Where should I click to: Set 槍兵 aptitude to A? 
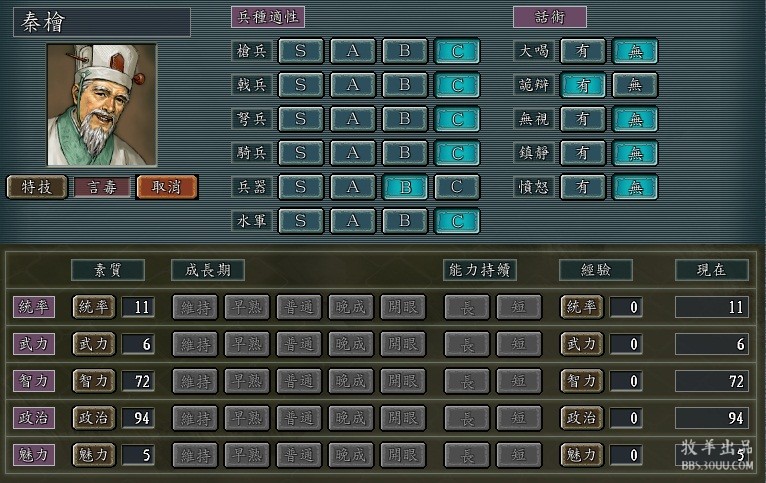(353, 51)
